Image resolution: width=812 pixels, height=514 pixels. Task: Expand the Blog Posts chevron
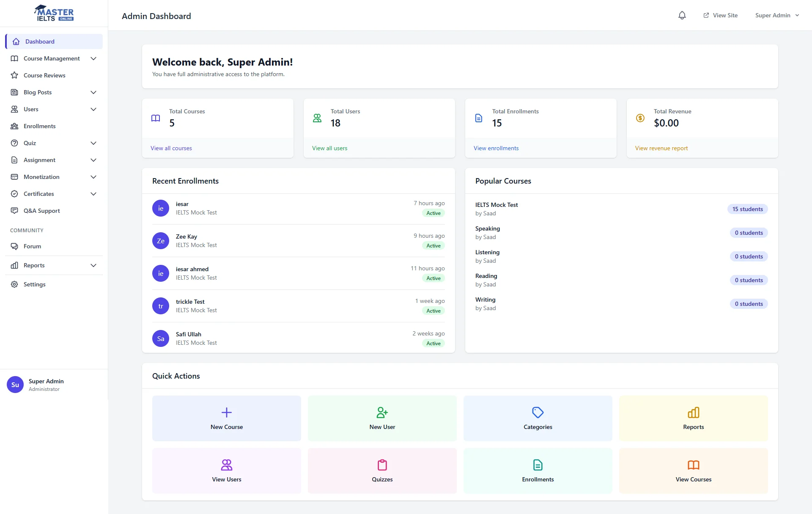tap(93, 92)
